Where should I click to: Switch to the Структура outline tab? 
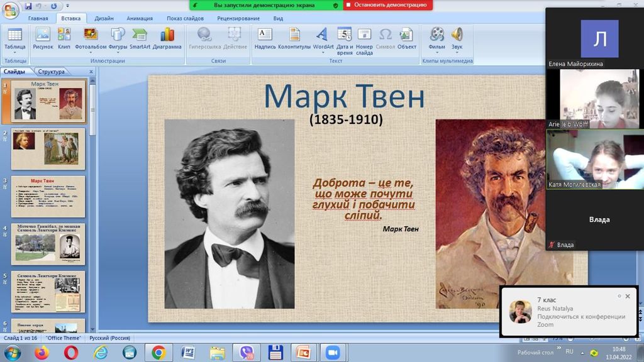click(x=51, y=72)
